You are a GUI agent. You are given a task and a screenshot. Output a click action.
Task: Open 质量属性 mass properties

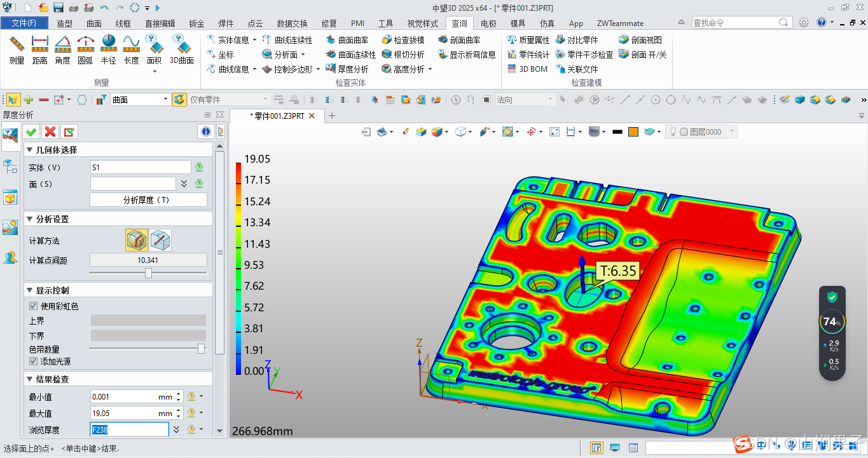tap(528, 40)
